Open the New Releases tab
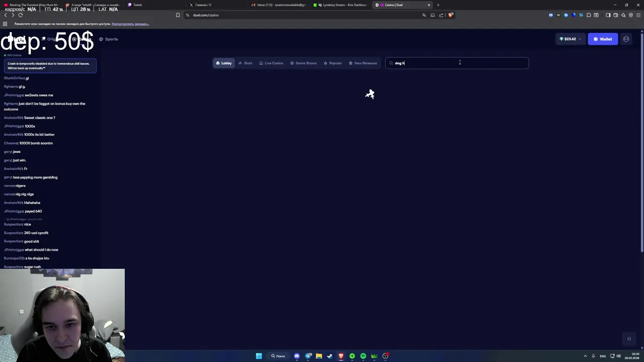This screenshot has height=362, width=644. point(363,63)
